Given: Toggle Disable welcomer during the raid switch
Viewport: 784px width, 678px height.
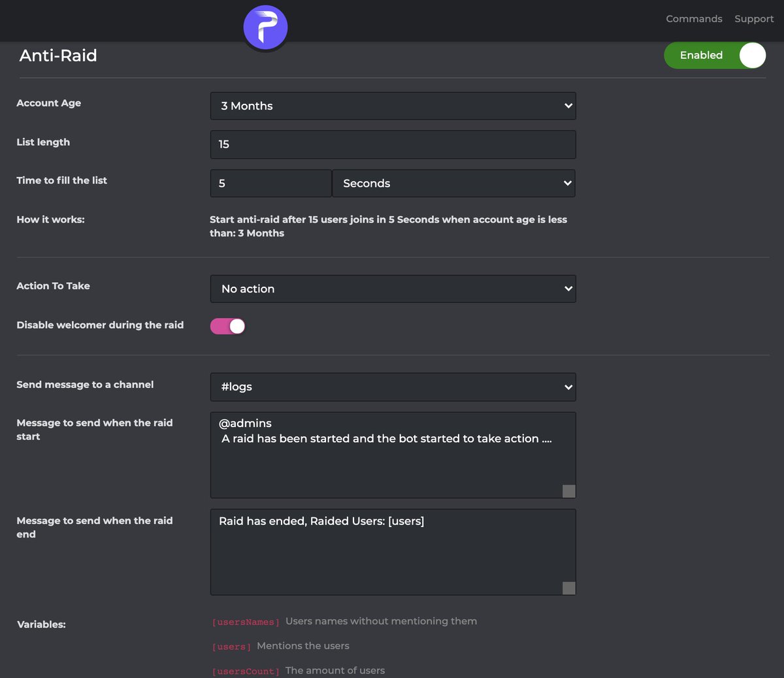Looking at the screenshot, I should (x=227, y=326).
